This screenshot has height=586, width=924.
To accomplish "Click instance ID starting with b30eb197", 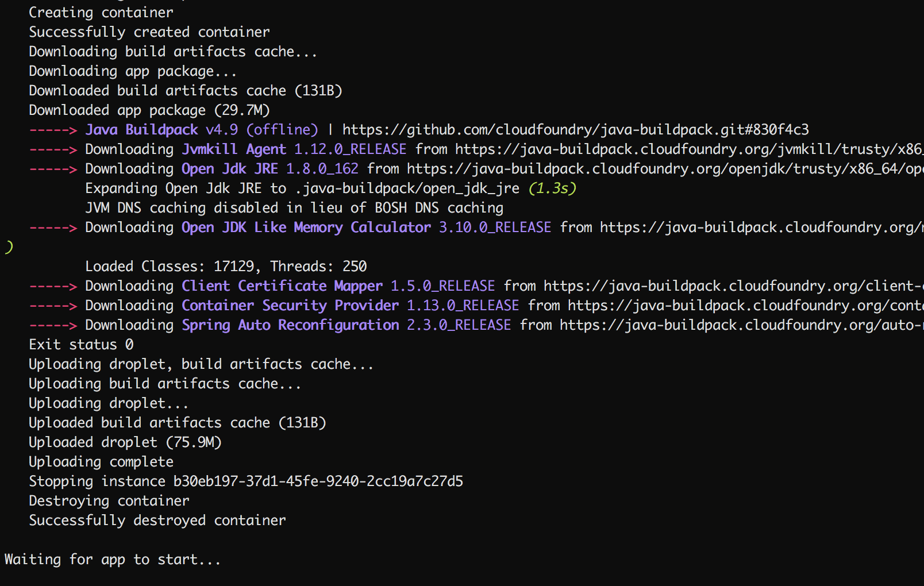I will pyautogui.click(x=318, y=481).
